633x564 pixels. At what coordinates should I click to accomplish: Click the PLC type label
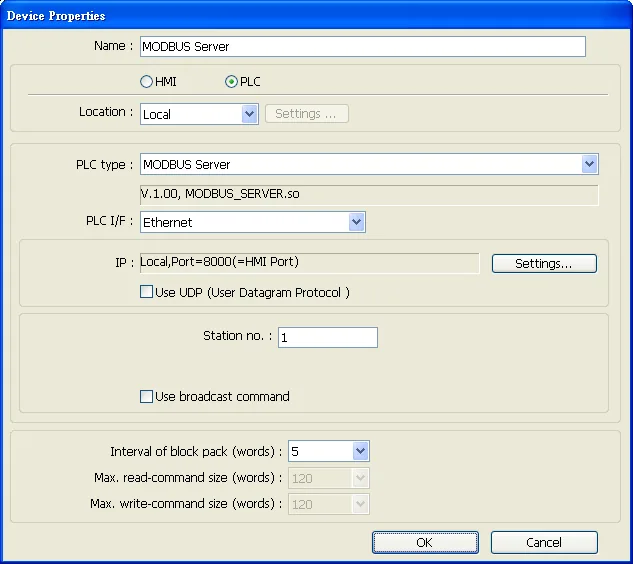click(x=104, y=165)
